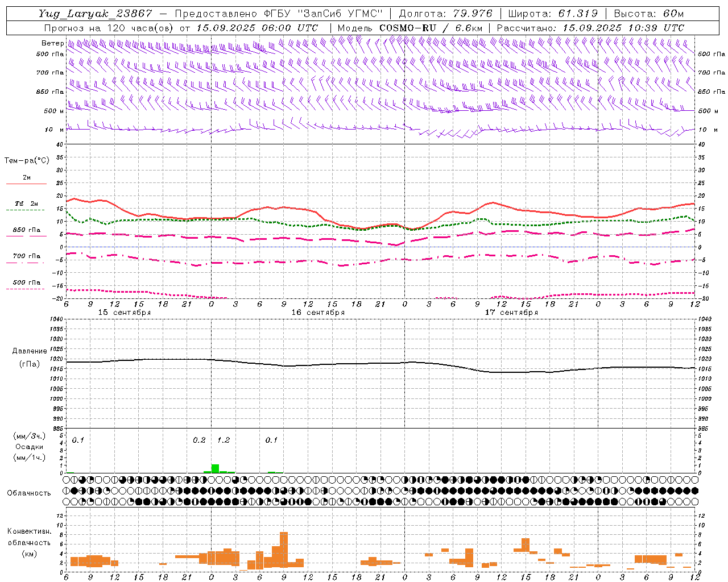Click the (гПа) pressure unit label

pos(30,364)
